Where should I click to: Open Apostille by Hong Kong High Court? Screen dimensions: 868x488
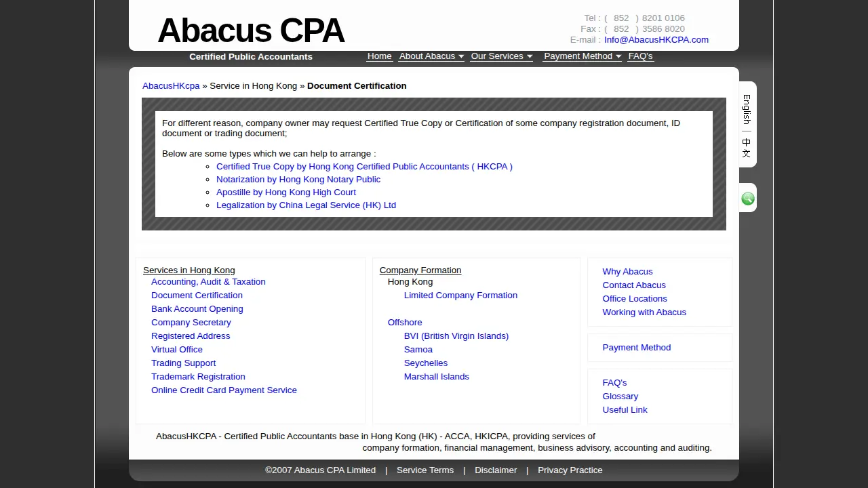286,192
